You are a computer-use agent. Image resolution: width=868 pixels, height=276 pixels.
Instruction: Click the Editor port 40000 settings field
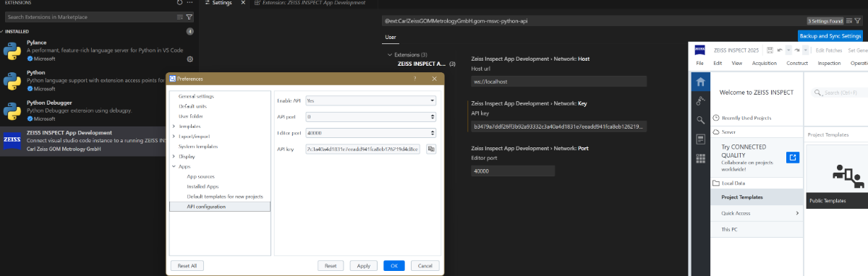coord(513,171)
